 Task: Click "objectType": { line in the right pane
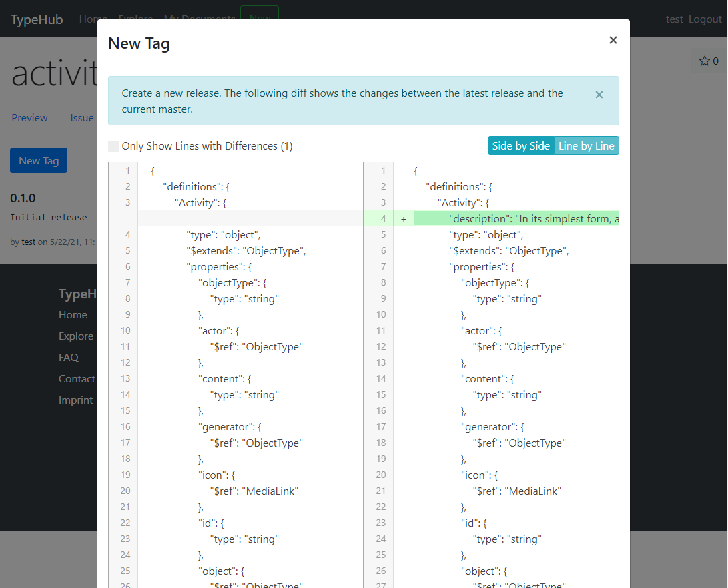pos(495,283)
